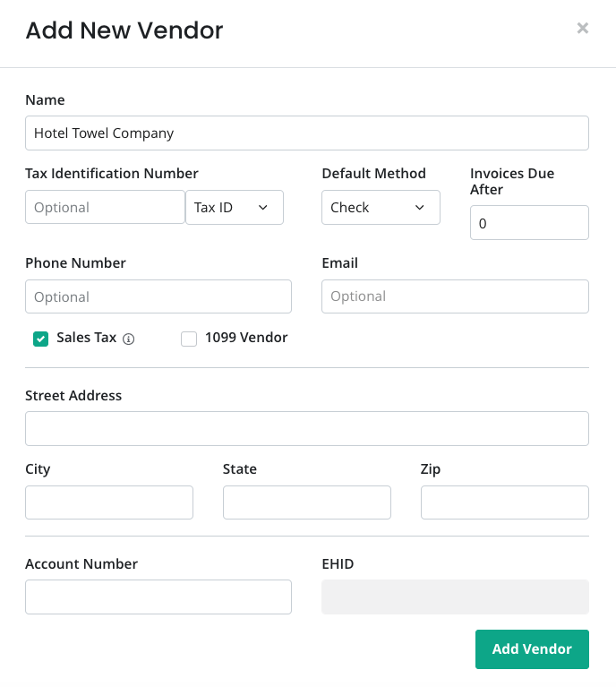Image resolution: width=616 pixels, height=687 pixels.
Task: Uncheck the Sales Tax checkbox
Action: click(x=41, y=339)
